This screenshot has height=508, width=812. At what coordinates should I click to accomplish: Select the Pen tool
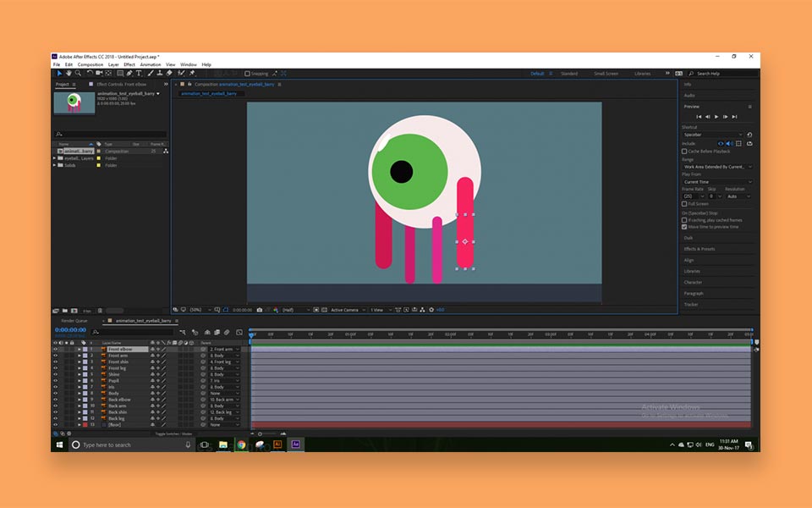(x=129, y=74)
